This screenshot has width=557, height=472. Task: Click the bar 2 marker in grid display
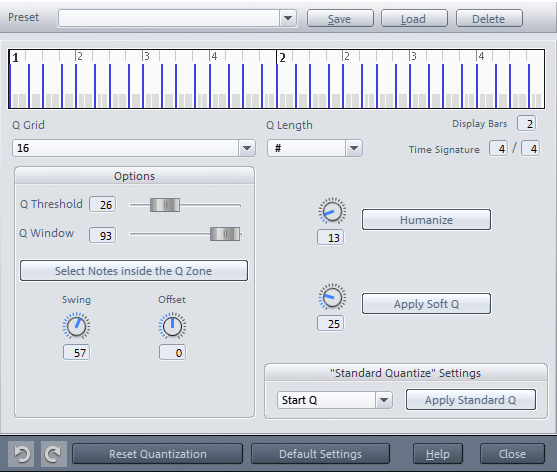(x=282, y=58)
